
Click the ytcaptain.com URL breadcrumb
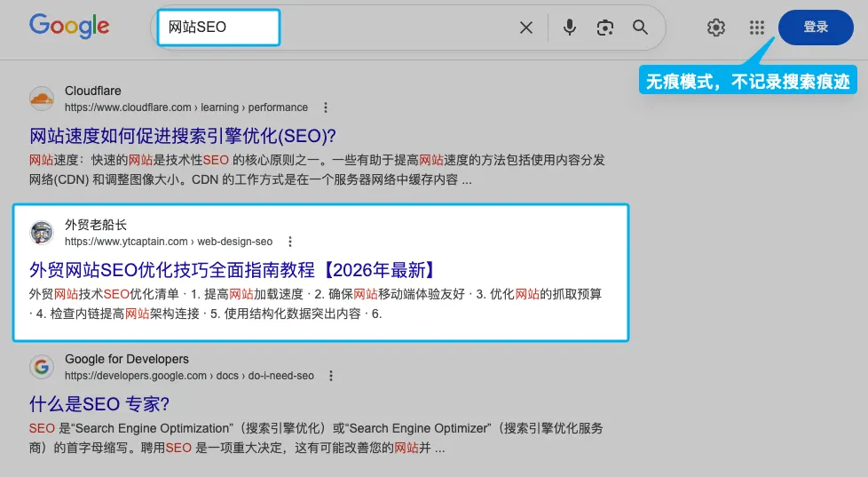169,242
